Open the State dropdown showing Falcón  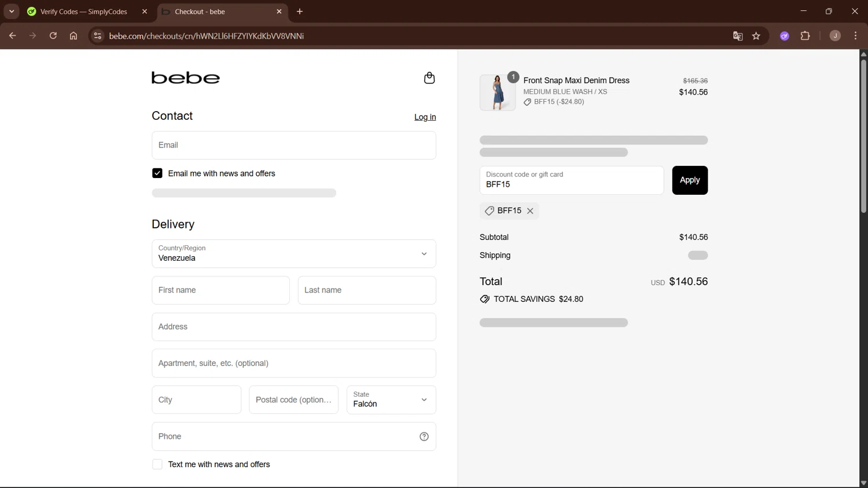click(x=391, y=400)
